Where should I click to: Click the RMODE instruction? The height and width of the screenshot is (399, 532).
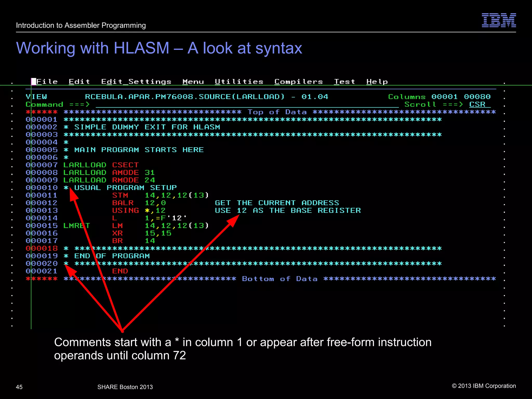(x=125, y=180)
